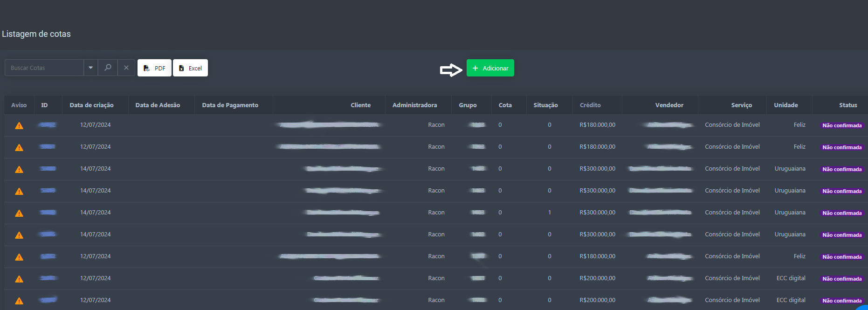
Task: Click the warning icon in the first row
Action: tap(19, 125)
